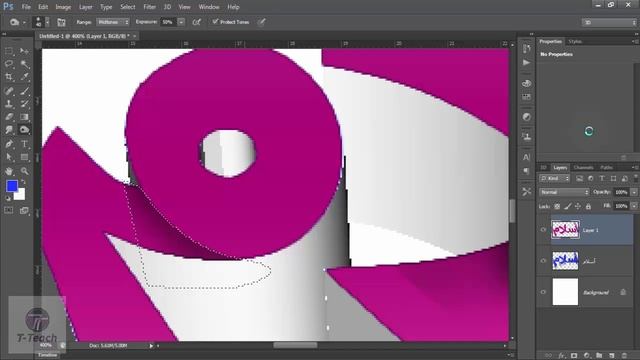Viewport: 640px width, 360px height.
Task: Select the Eraser tool
Action: coord(9,117)
